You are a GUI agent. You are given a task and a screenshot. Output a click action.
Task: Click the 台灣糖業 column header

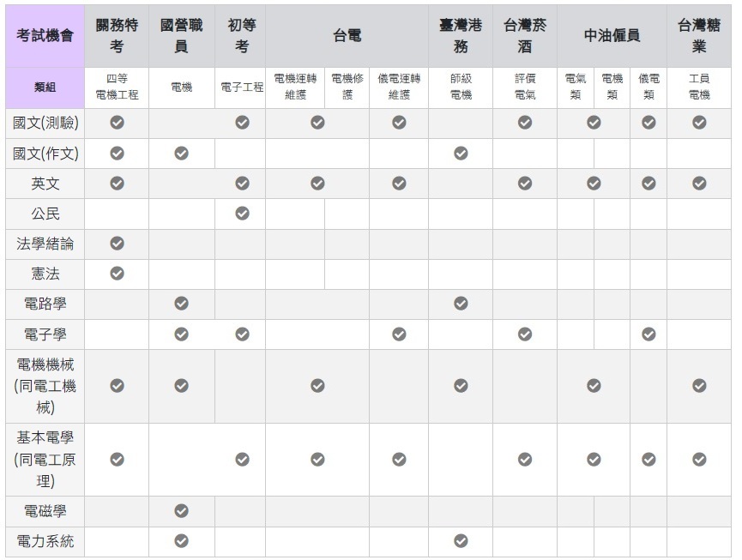699,36
